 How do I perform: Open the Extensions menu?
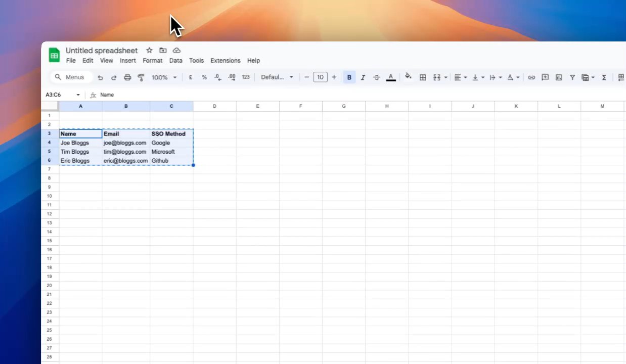[226, 61]
